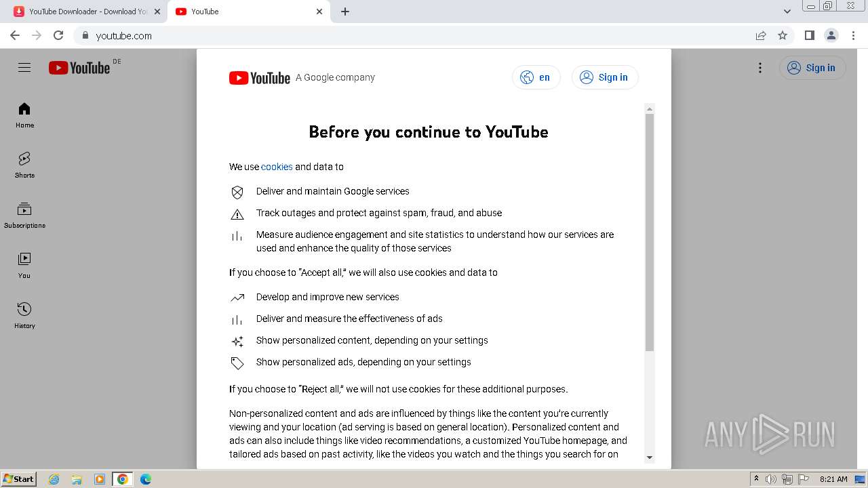Switch to Chrome on the taskbar

click(x=123, y=479)
